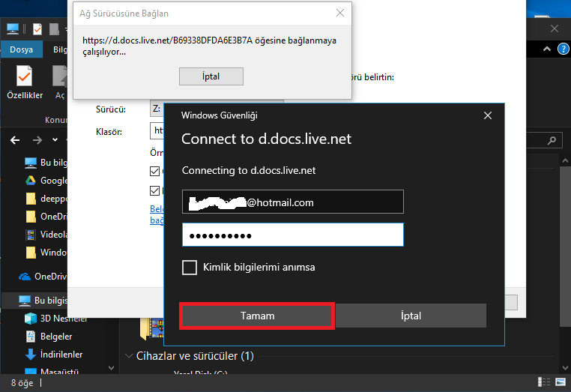Close the Windows Güvenliği dialog
Viewport: 571px width, 392px height.
[488, 115]
